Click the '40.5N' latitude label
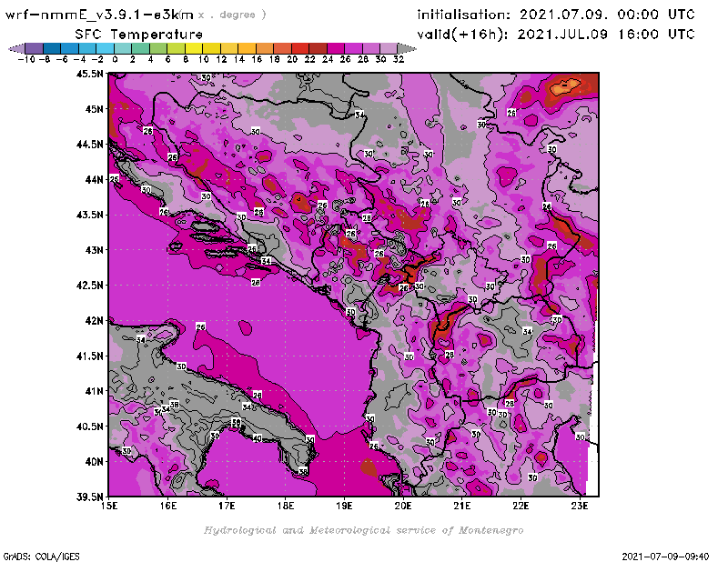 pos(89,427)
